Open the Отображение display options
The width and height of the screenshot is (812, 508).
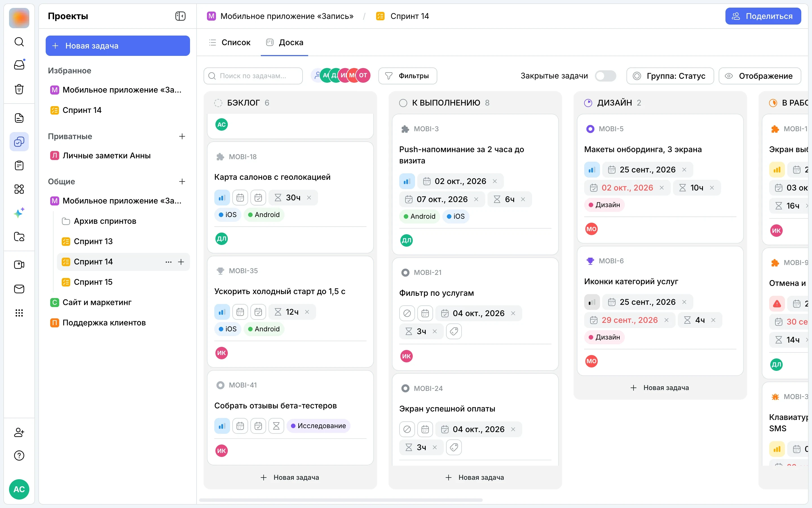point(760,76)
